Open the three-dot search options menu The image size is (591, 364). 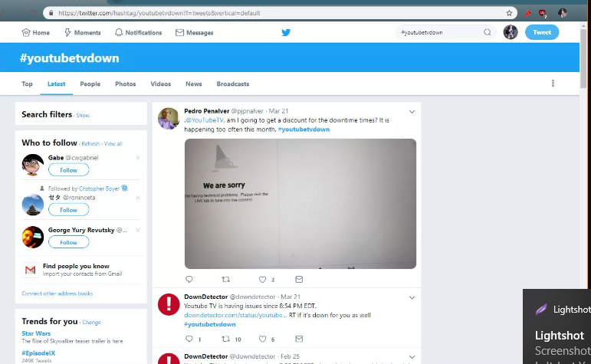coord(553,84)
